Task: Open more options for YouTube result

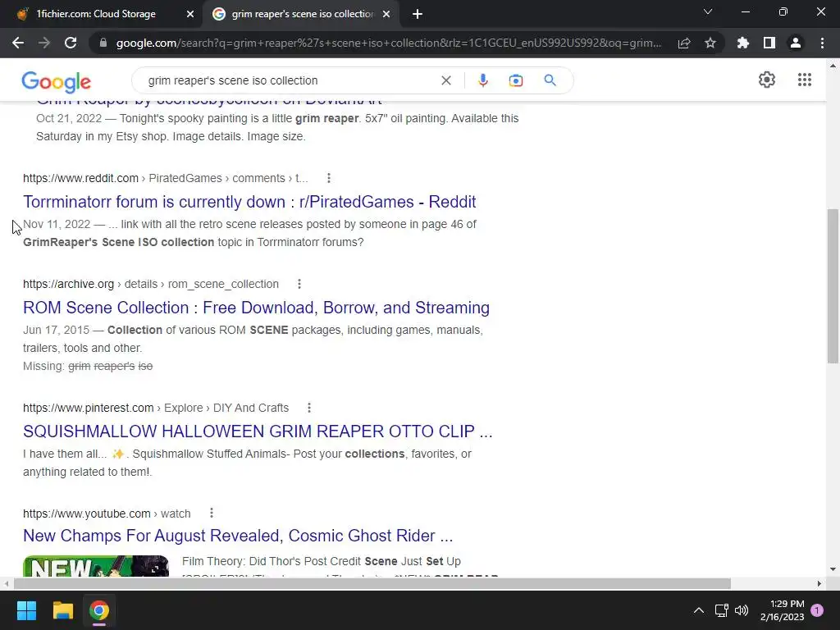Action: coord(212,514)
